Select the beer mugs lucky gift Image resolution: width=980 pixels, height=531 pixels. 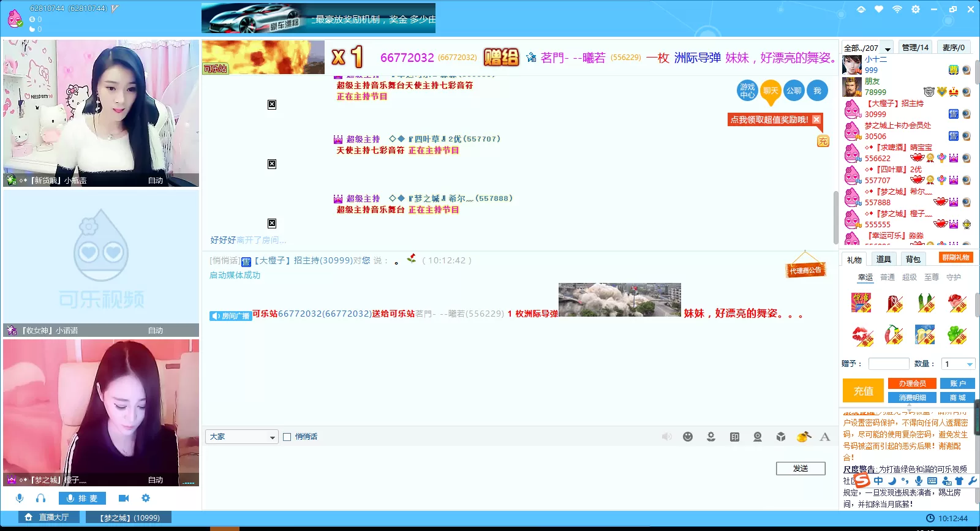click(925, 335)
